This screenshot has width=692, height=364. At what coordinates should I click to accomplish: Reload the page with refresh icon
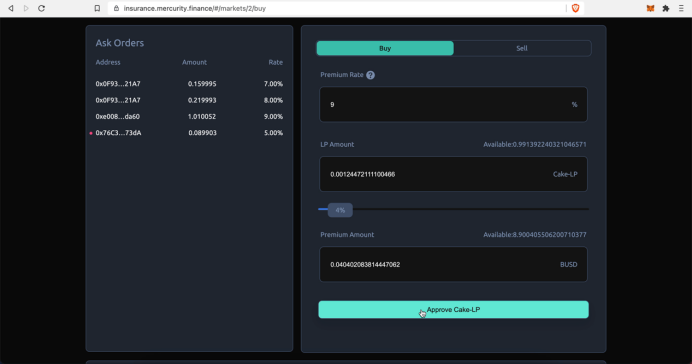point(41,8)
